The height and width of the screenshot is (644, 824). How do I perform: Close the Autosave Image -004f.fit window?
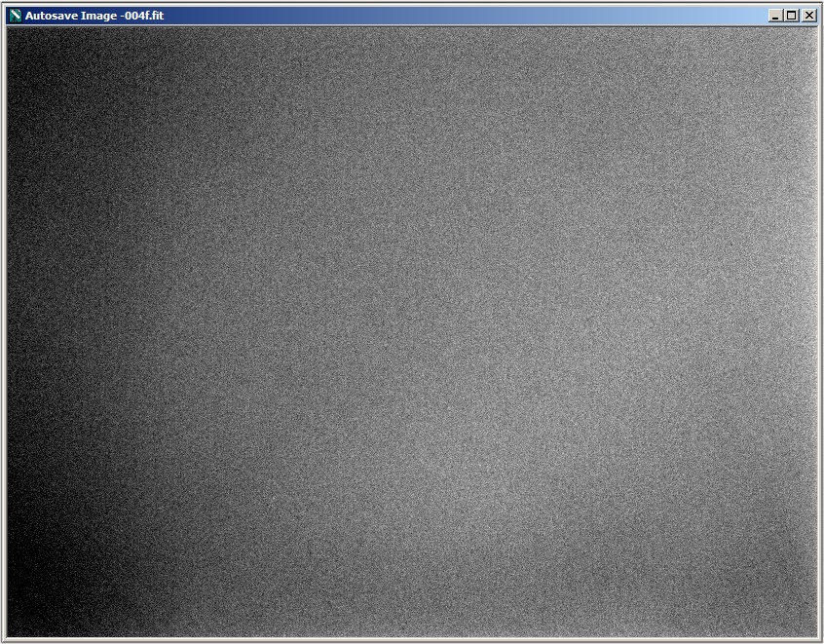pyautogui.click(x=809, y=16)
